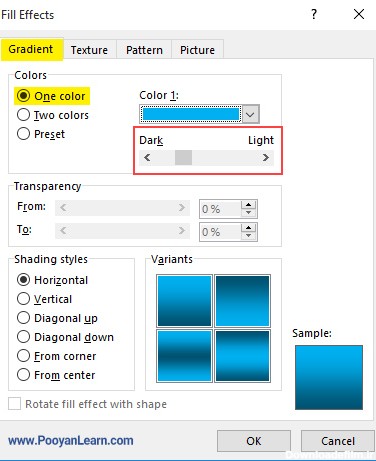Click the Dark/Light slider thumb

pos(183,157)
